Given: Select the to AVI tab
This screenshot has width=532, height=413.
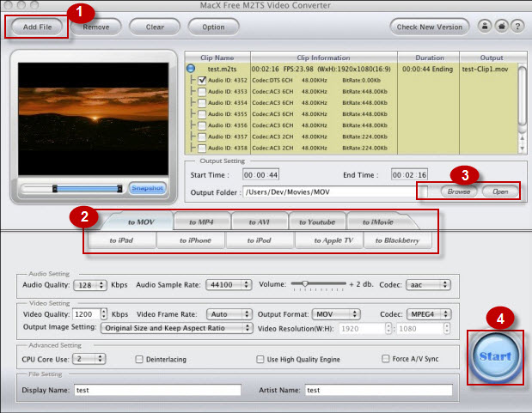Looking at the screenshot, I should pyautogui.click(x=260, y=222).
